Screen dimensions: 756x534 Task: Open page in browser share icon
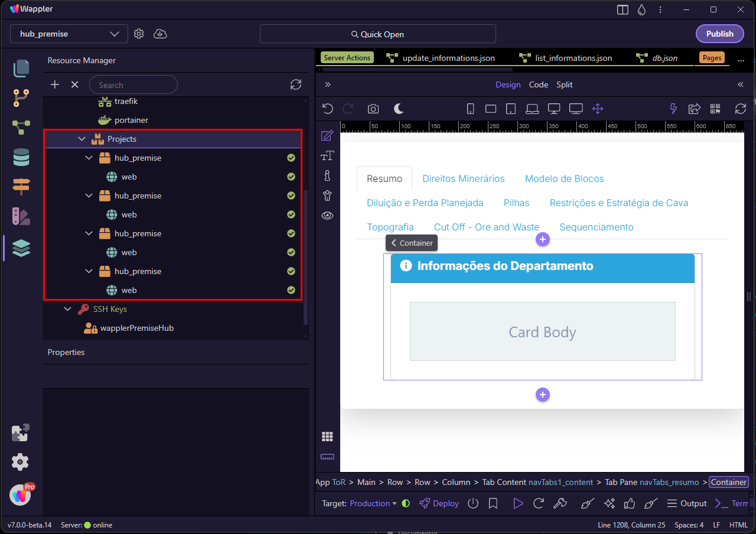click(695, 109)
